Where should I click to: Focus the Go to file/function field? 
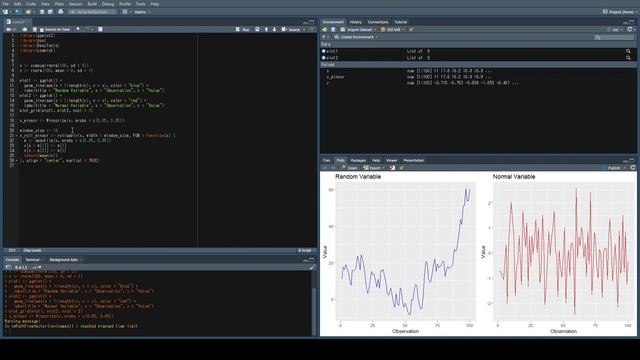pos(92,12)
